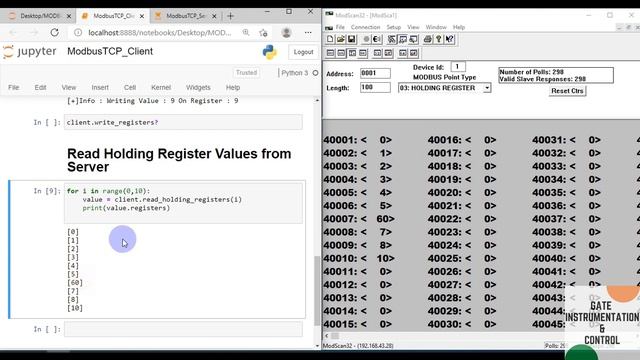The height and width of the screenshot is (360, 640).
Task: Click the Trusted notebook indicator
Action: (246, 73)
